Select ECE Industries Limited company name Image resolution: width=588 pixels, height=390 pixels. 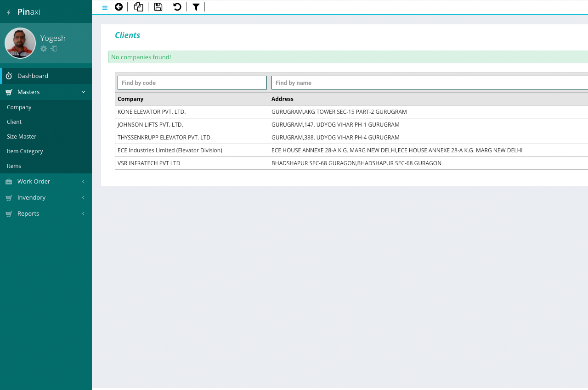click(x=170, y=150)
